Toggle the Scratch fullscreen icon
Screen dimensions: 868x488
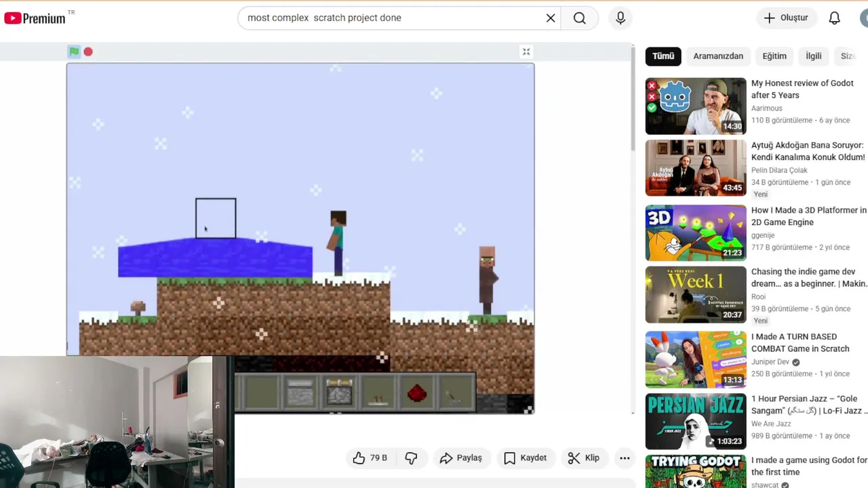526,52
